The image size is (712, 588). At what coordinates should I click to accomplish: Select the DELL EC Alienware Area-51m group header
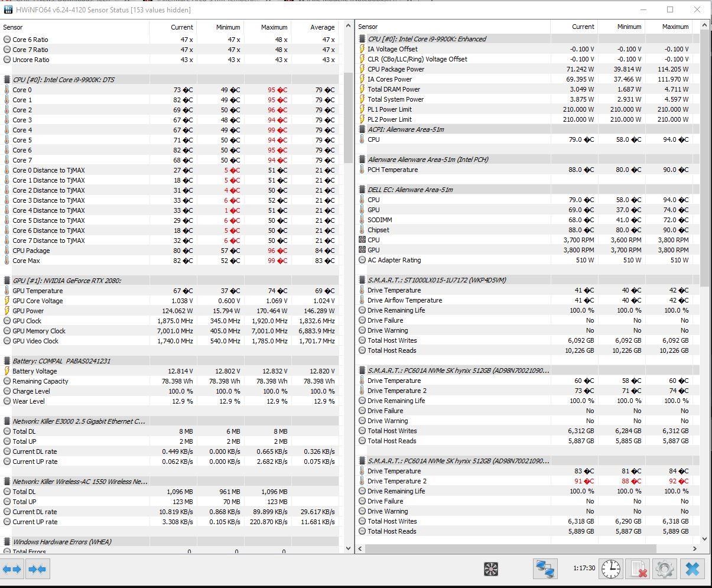[409, 190]
